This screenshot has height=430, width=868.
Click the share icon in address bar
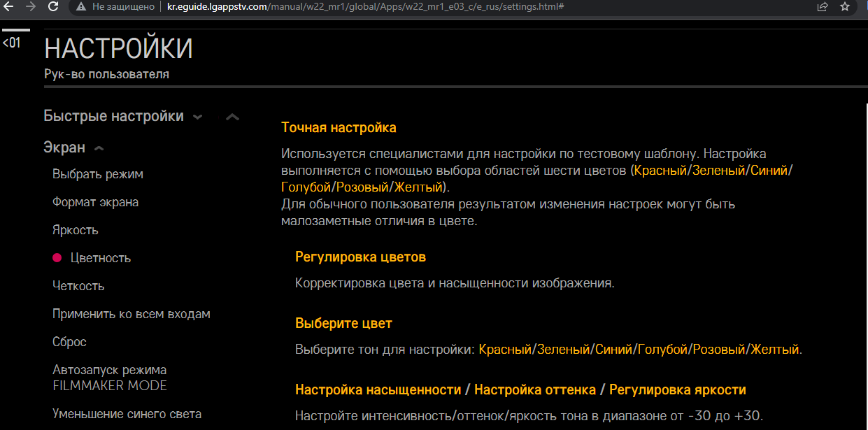[822, 6]
